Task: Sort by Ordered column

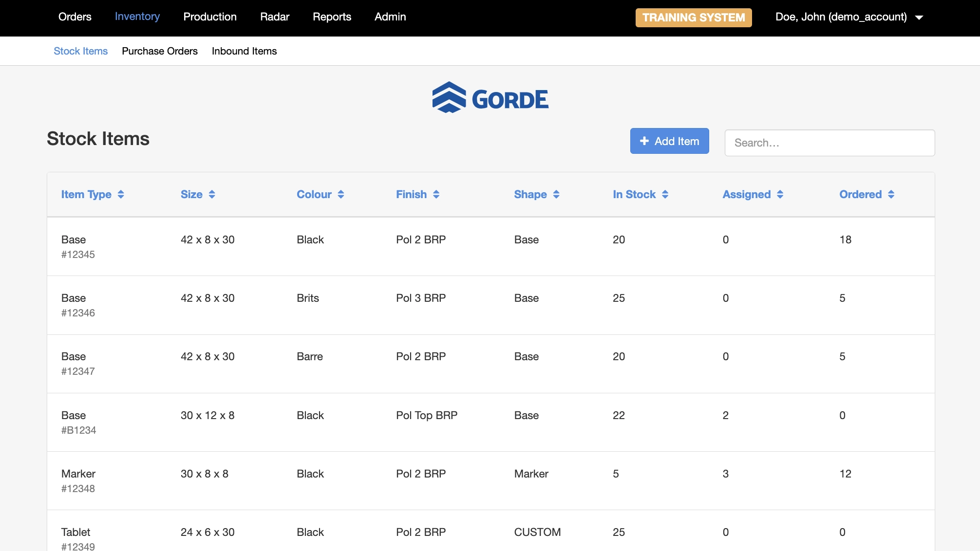Action: click(x=867, y=194)
